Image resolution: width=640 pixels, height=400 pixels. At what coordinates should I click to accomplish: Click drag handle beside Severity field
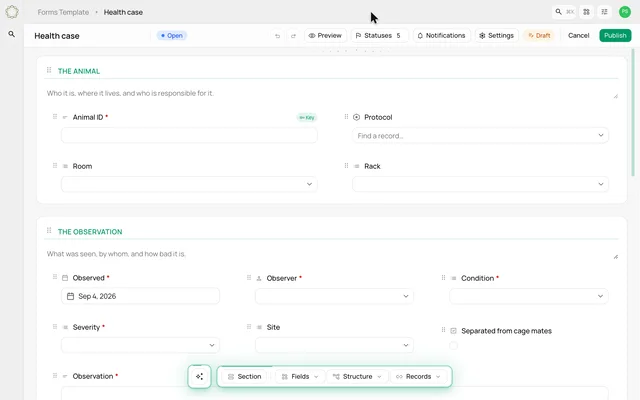[x=55, y=327]
